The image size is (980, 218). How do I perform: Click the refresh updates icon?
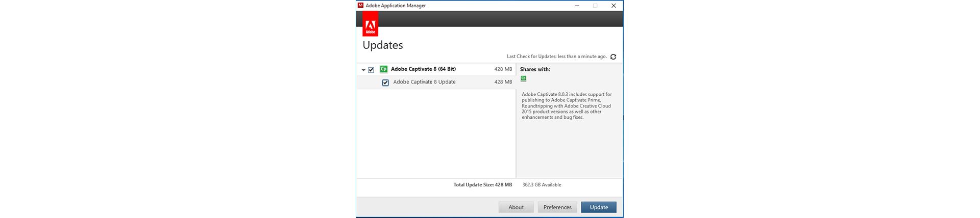click(x=613, y=57)
